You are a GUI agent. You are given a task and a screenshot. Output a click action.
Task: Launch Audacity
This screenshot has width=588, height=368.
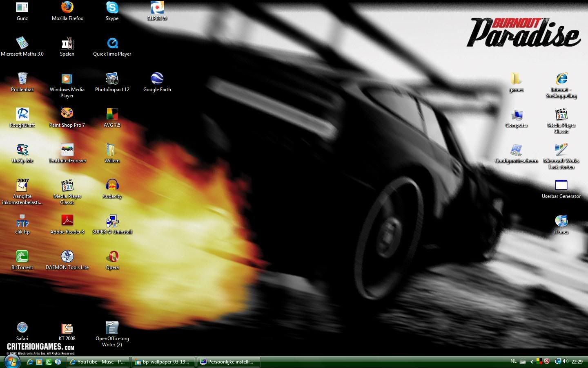(x=112, y=189)
